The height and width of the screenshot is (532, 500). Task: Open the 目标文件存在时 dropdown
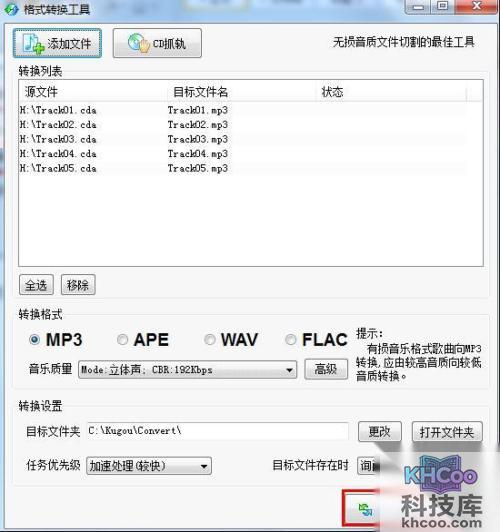point(367,466)
